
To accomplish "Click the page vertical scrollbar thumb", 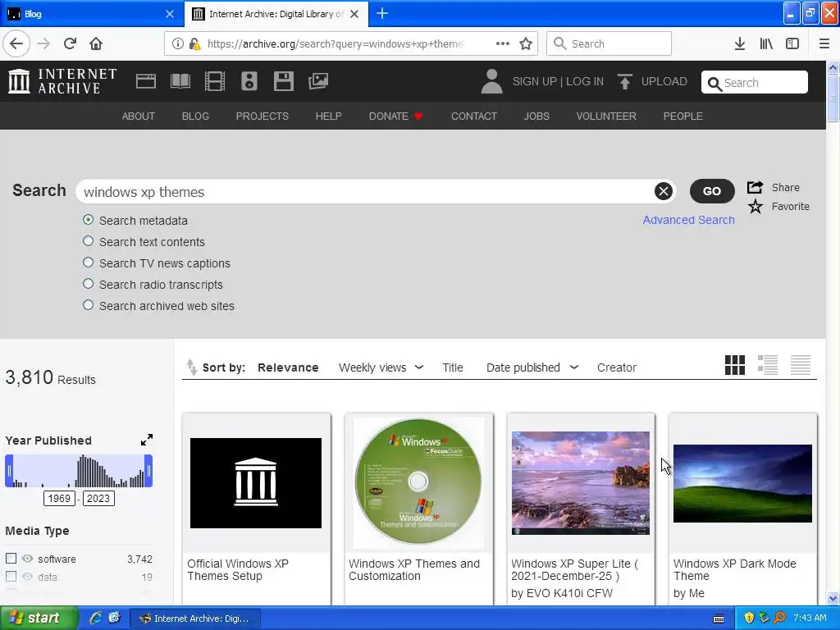I will coord(833,98).
